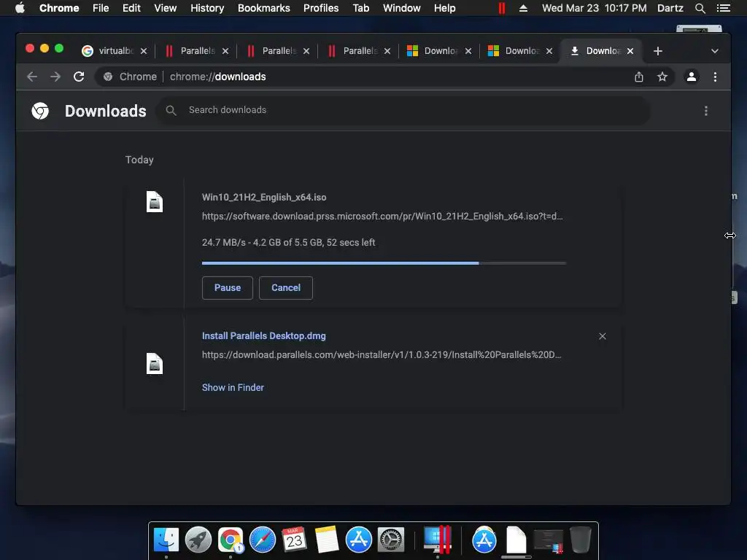Click the Win10 ISO microsoft.com source URL

point(382,216)
